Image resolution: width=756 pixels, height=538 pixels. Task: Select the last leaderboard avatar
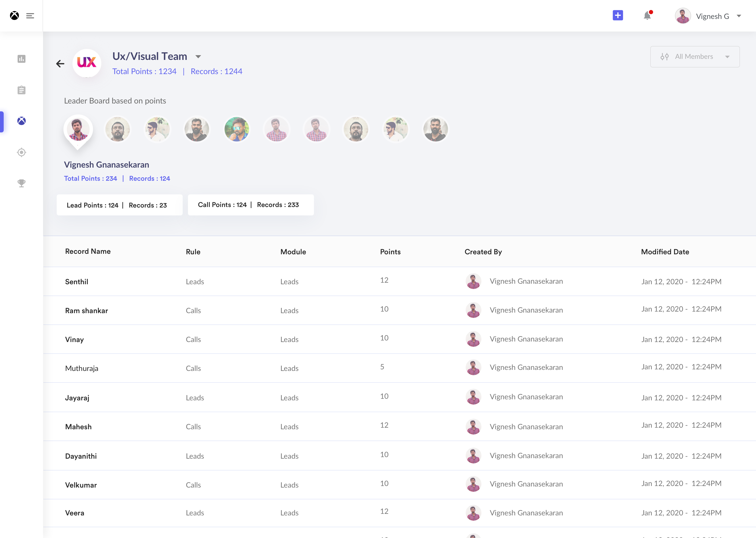tap(435, 130)
